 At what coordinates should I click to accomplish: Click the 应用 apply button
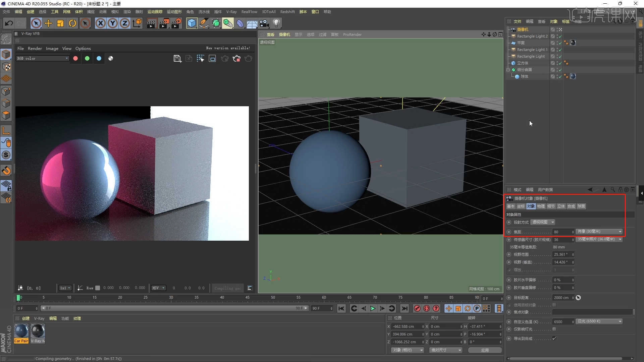(485, 350)
